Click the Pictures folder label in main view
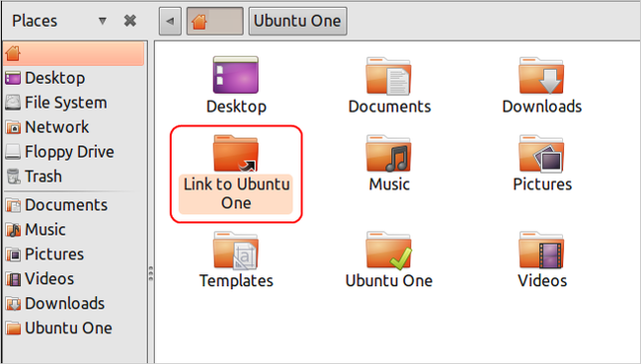Image resolution: width=641 pixels, height=364 pixels. [x=542, y=184]
